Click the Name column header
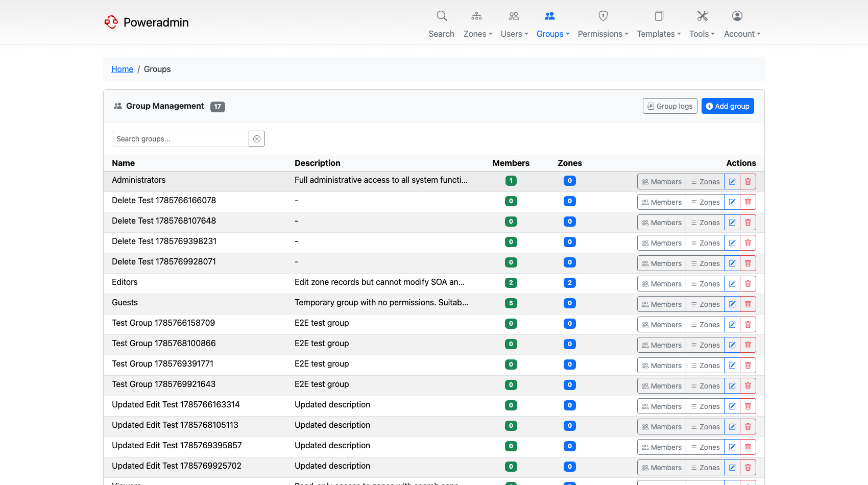868x485 pixels. [124, 163]
